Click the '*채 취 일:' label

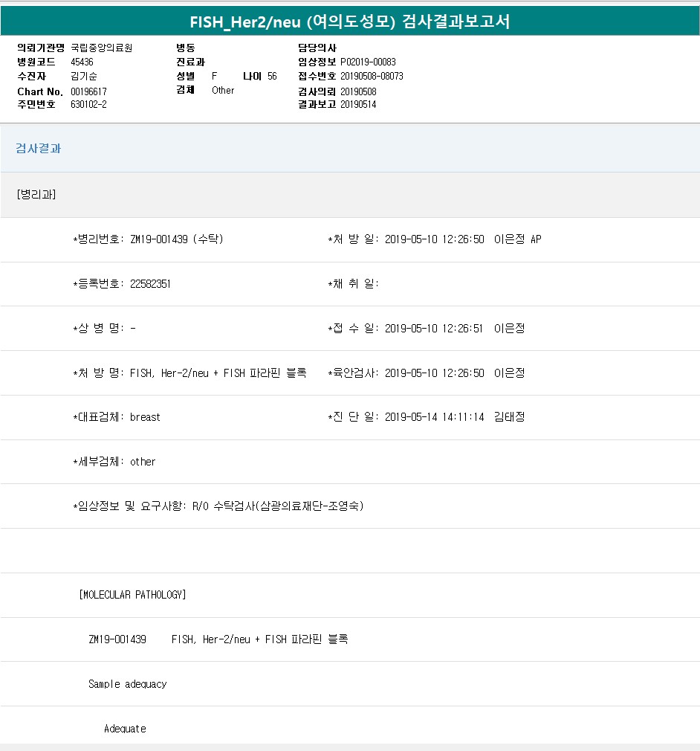click(354, 283)
